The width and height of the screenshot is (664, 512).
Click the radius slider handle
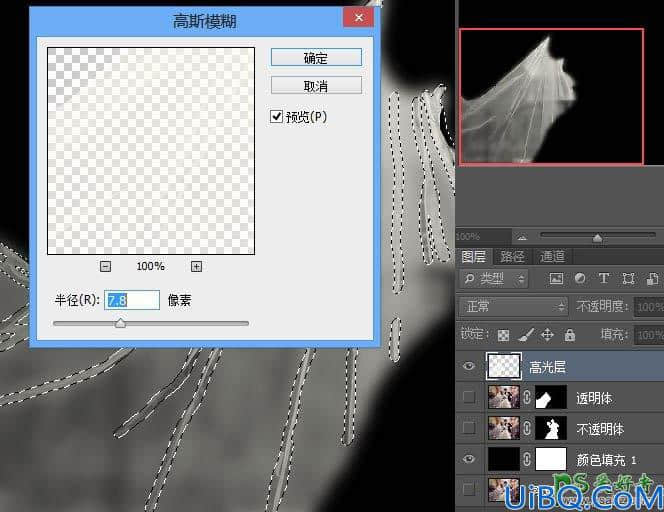point(120,323)
